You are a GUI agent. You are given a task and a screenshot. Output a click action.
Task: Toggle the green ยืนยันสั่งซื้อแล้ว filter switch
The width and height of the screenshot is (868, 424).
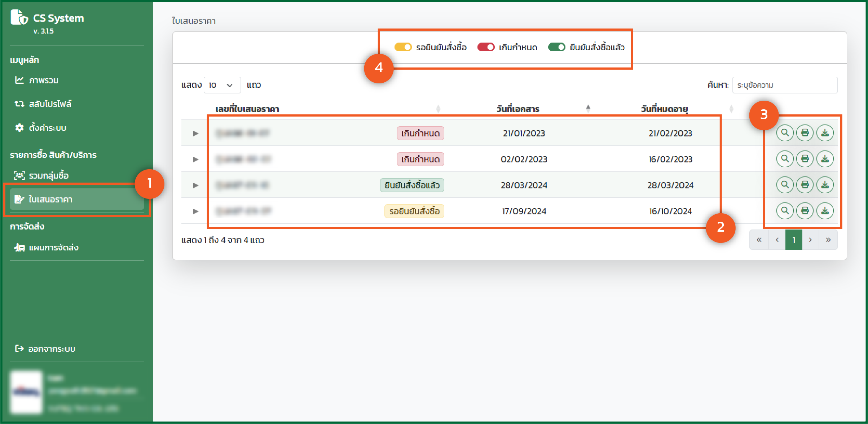click(x=556, y=47)
